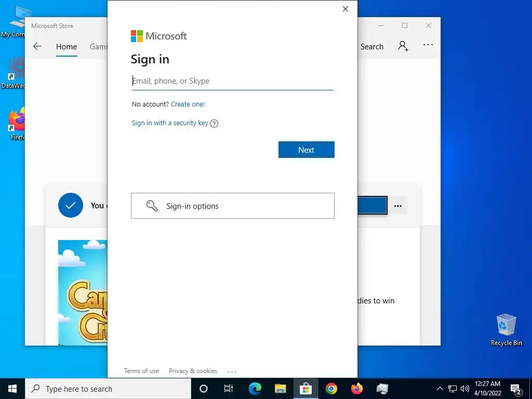The image size is (532, 399).
Task: Click the blue checkmark circle icon
Action: (x=71, y=205)
